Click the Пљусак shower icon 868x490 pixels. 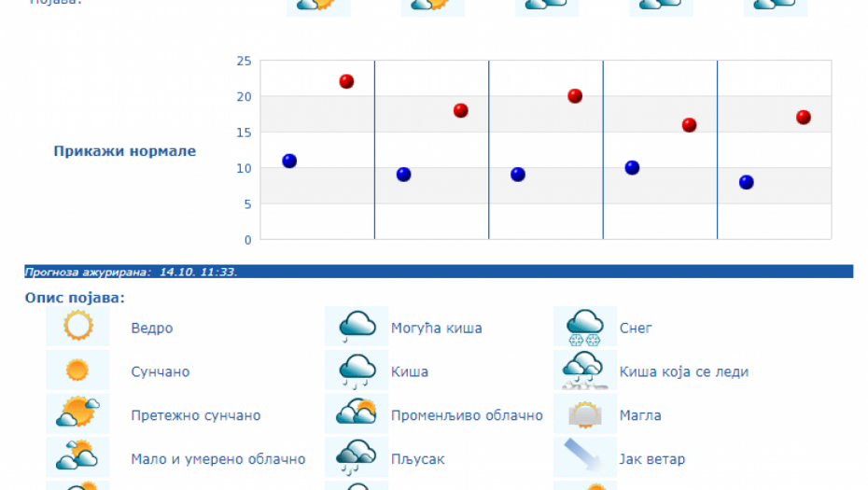(357, 457)
